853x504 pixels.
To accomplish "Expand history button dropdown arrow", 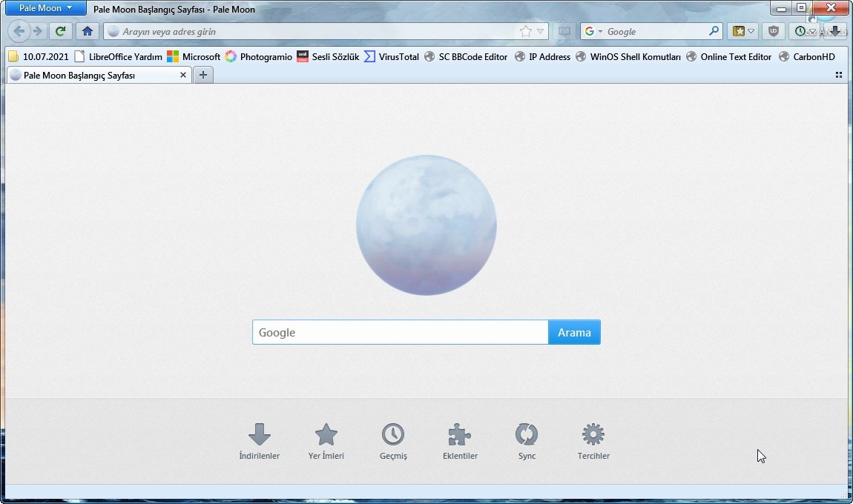I will pos(812,31).
